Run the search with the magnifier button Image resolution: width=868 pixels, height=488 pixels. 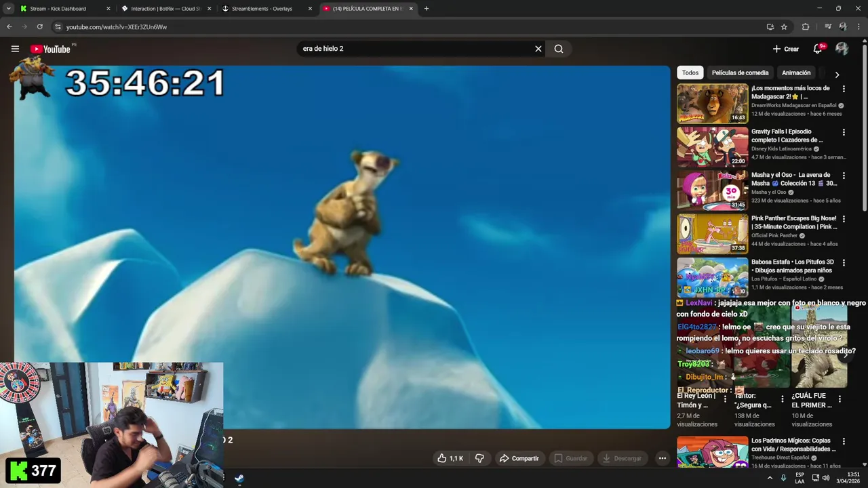559,49
